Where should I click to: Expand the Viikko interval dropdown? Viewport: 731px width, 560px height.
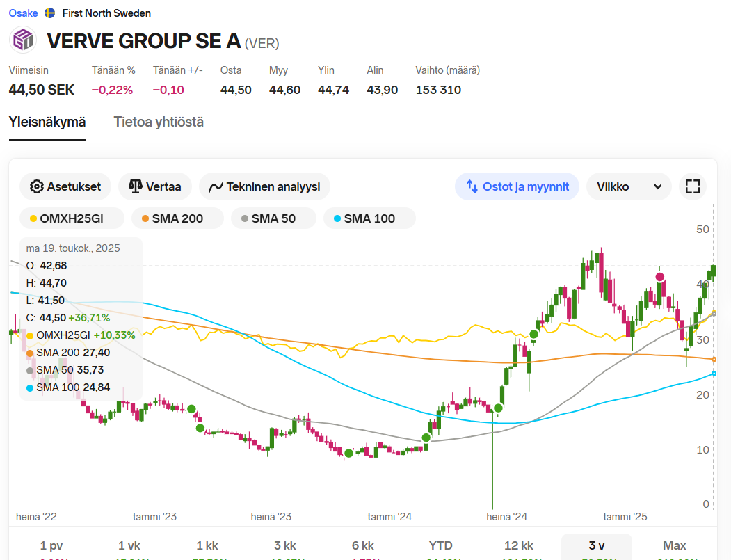point(629,186)
